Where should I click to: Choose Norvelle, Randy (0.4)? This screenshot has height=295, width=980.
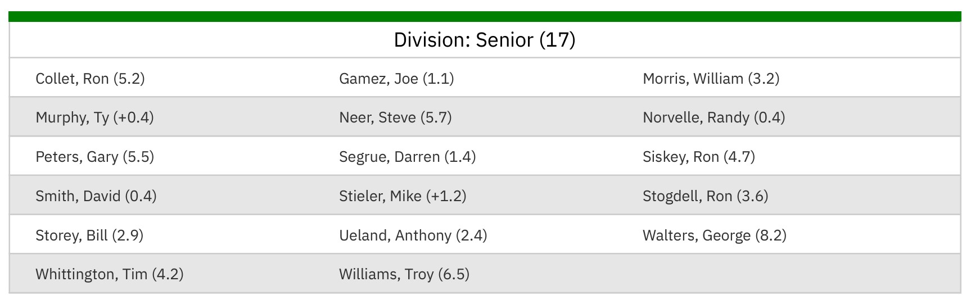pyautogui.click(x=713, y=117)
